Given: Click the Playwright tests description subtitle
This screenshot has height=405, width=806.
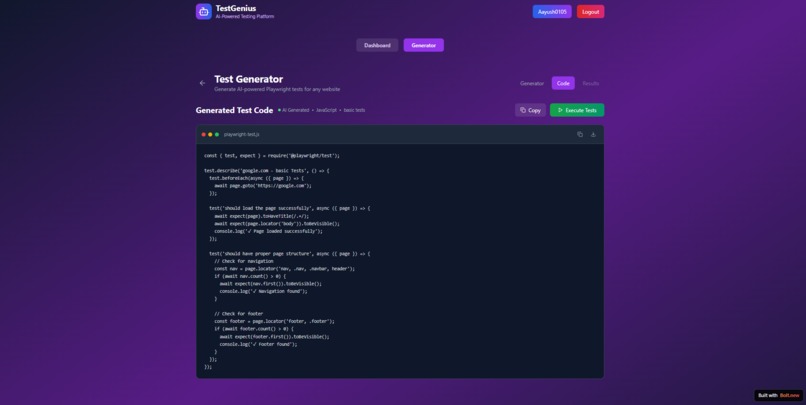Looking at the screenshot, I should (277, 89).
